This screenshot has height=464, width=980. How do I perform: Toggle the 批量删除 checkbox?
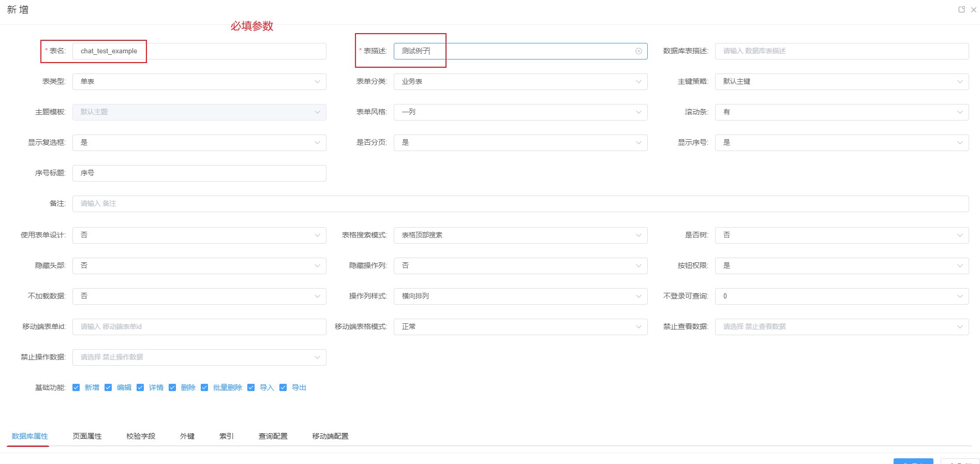point(204,387)
